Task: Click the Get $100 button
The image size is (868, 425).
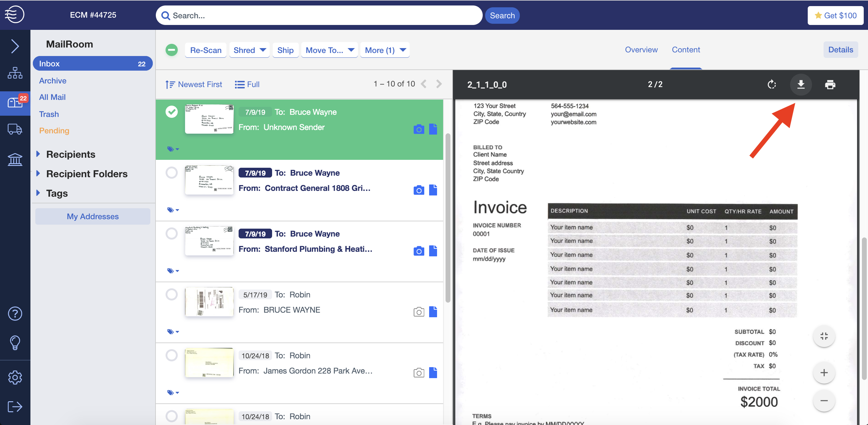Action: click(835, 16)
